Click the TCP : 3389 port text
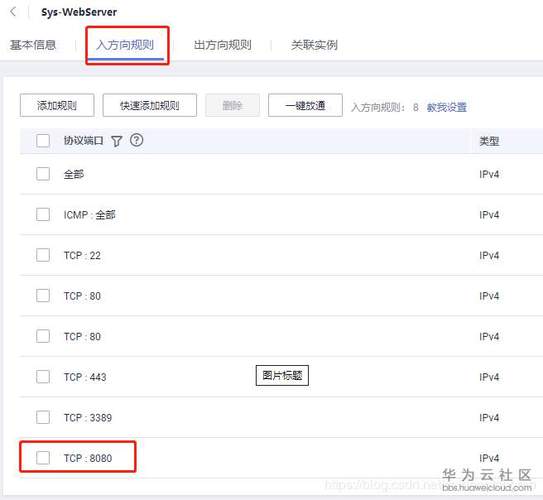The image size is (543, 500). 88,418
